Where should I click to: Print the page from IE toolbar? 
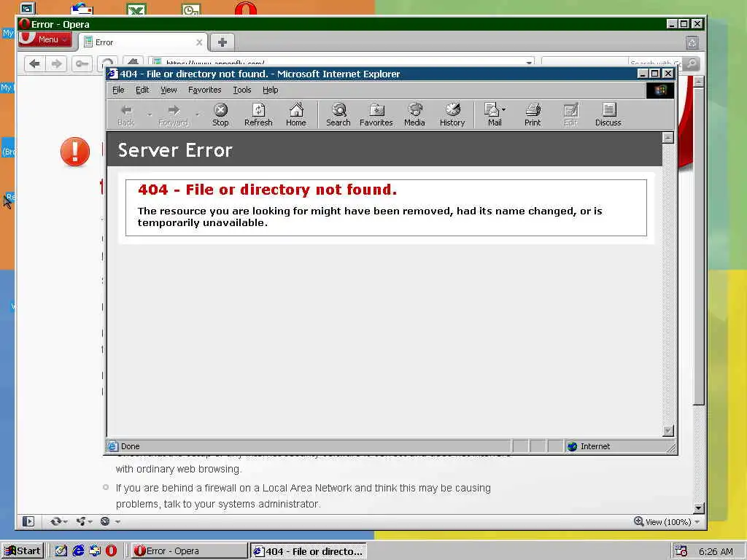pos(533,114)
